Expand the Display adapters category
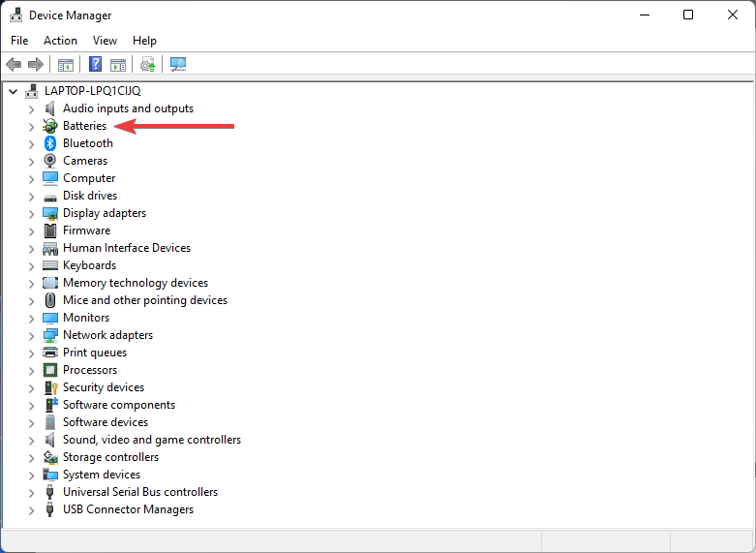756x553 pixels. point(31,214)
